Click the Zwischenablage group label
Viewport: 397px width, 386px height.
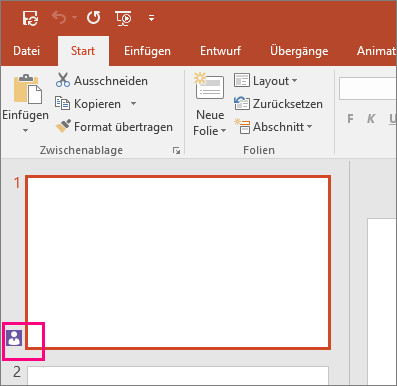[x=81, y=150]
